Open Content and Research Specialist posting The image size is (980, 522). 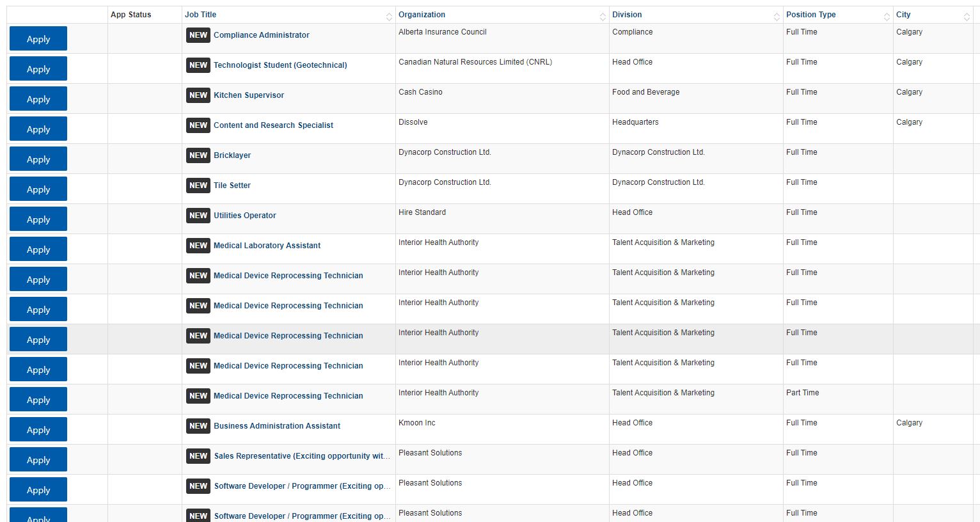point(273,125)
